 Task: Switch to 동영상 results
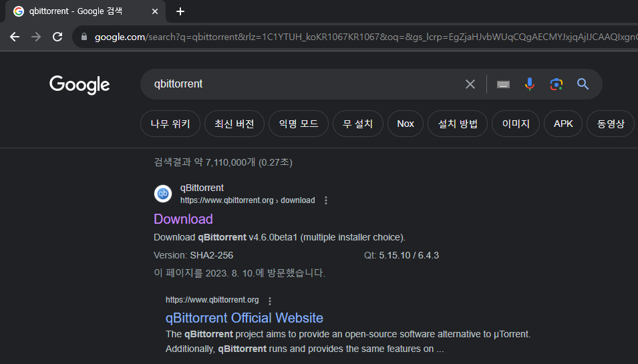(611, 124)
